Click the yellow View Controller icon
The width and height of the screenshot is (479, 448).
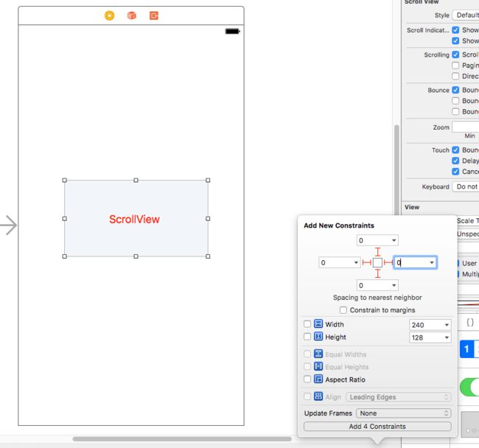(x=109, y=15)
